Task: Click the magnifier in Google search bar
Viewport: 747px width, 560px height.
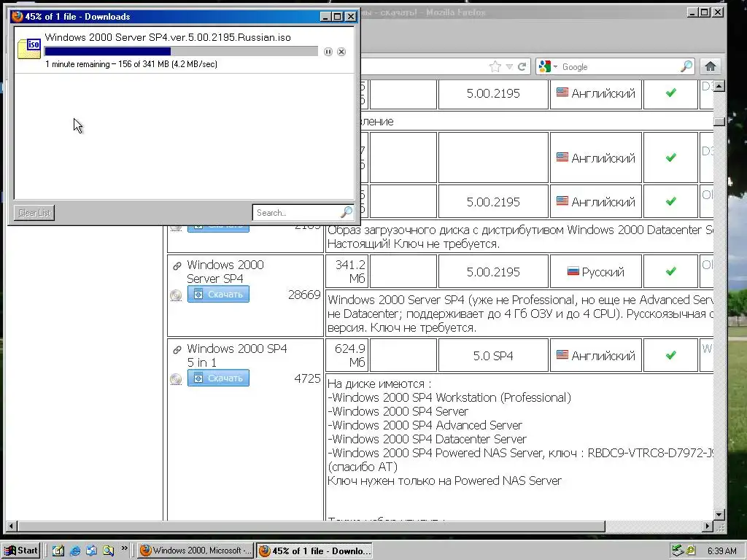Action: pos(686,66)
